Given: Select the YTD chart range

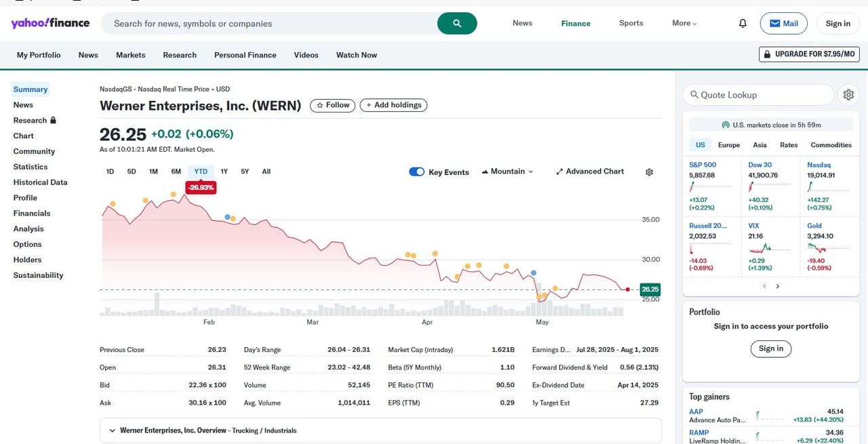Looking at the screenshot, I should click(x=201, y=171).
